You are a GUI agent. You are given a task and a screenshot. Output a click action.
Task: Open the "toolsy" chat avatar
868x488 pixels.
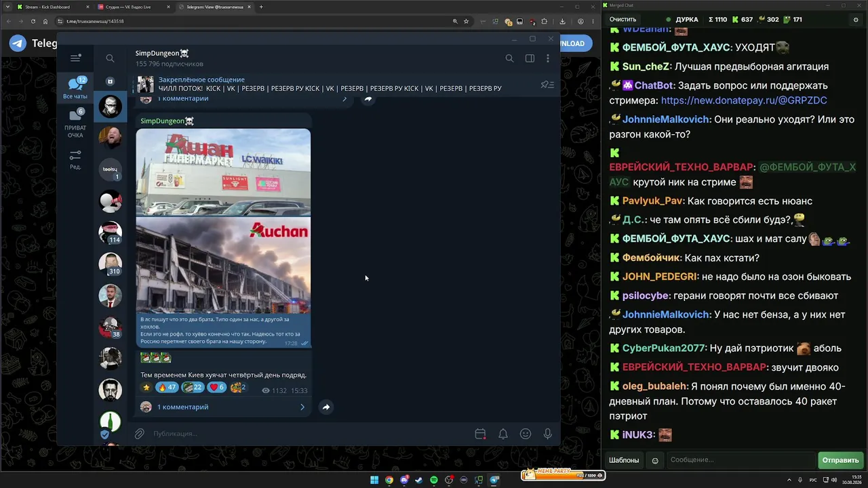[x=111, y=169]
